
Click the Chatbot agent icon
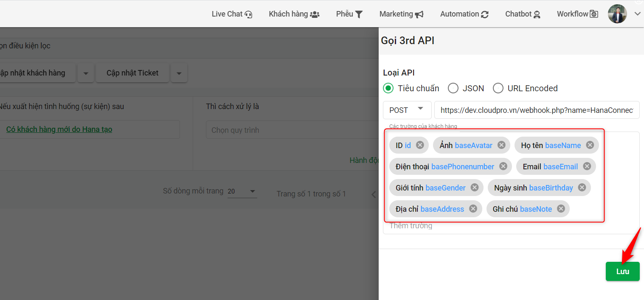537,14
